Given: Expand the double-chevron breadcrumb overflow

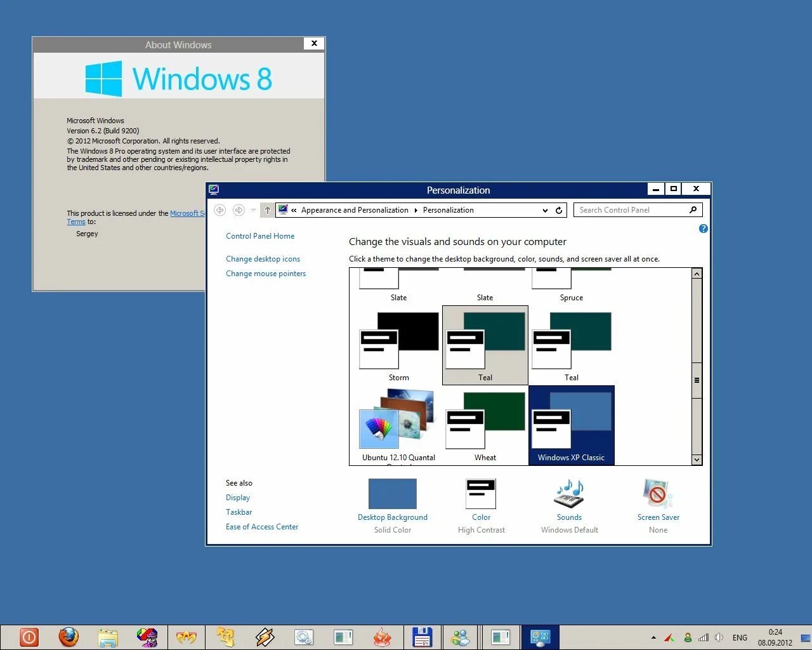Looking at the screenshot, I should click(294, 210).
